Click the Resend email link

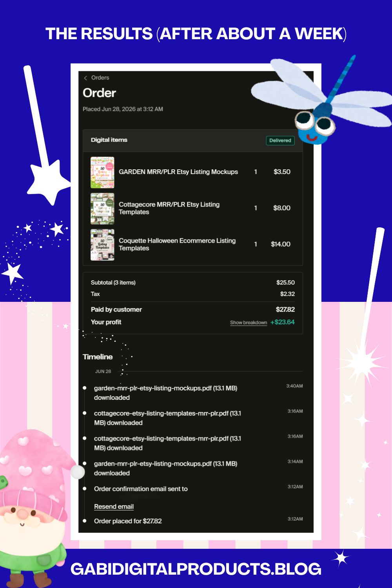click(x=114, y=506)
